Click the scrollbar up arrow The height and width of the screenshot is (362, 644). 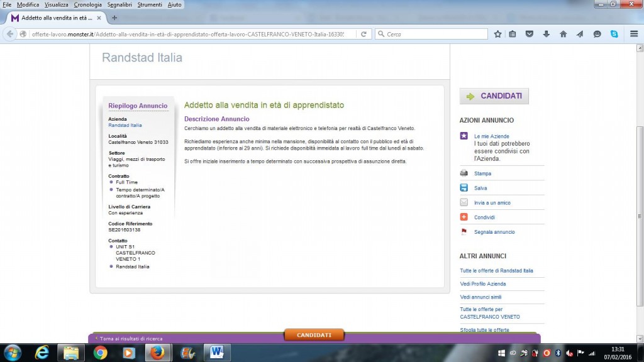click(640, 48)
